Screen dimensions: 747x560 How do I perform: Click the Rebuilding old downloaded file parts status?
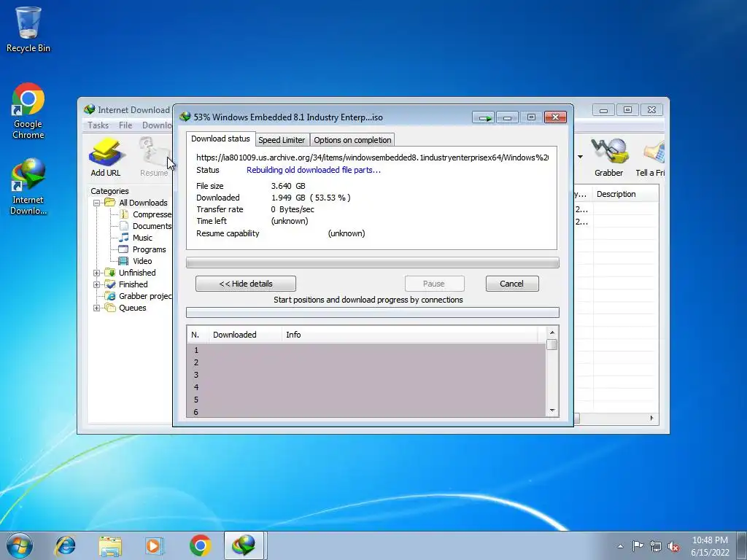(314, 170)
